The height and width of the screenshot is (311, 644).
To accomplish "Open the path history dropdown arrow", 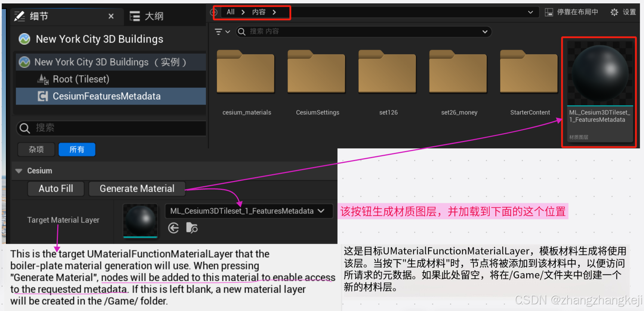I will point(530,12).
